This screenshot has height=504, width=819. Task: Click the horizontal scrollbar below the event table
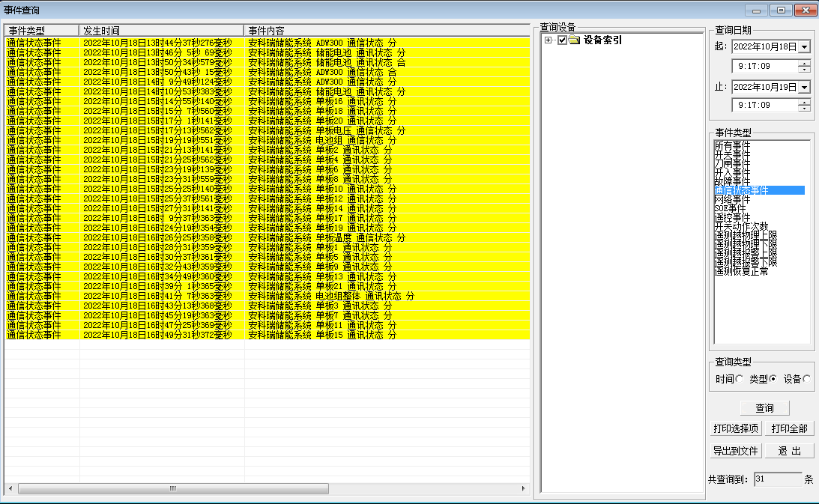[172, 488]
